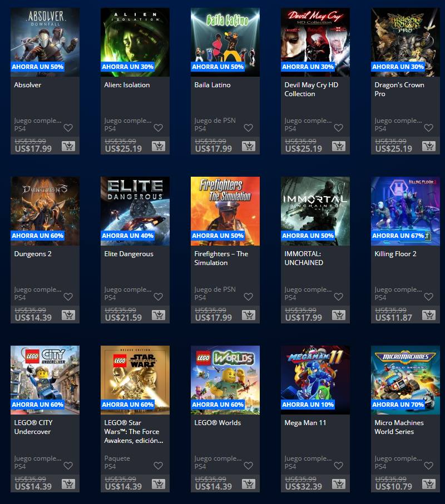Open the Micro Machines World Series cover image
The height and width of the screenshot is (504, 445).
point(406,380)
